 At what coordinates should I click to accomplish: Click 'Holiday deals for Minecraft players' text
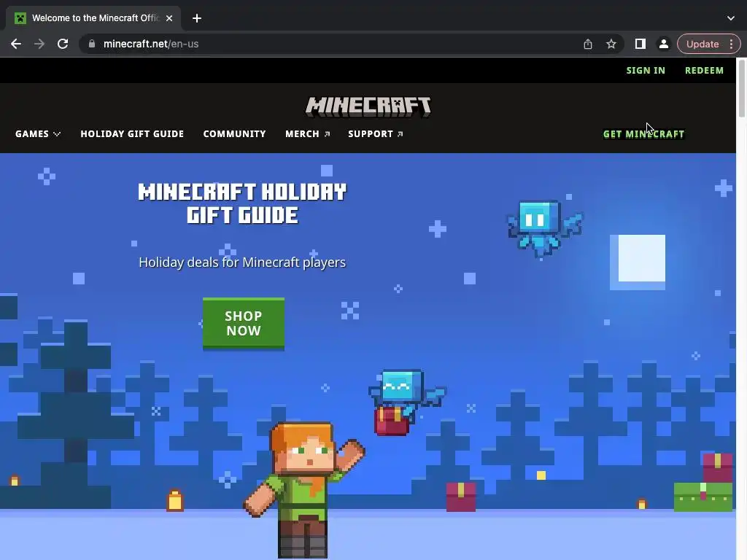(x=242, y=262)
